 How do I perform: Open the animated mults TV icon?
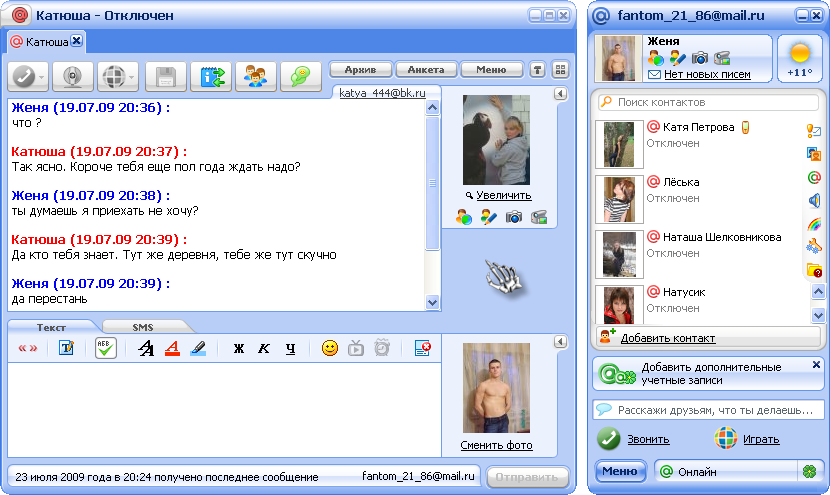(x=356, y=348)
